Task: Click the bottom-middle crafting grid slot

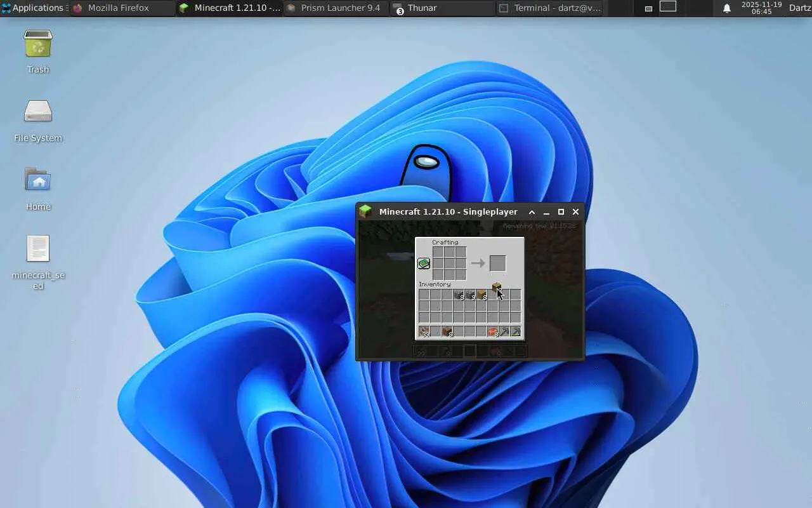Action: click(449, 275)
